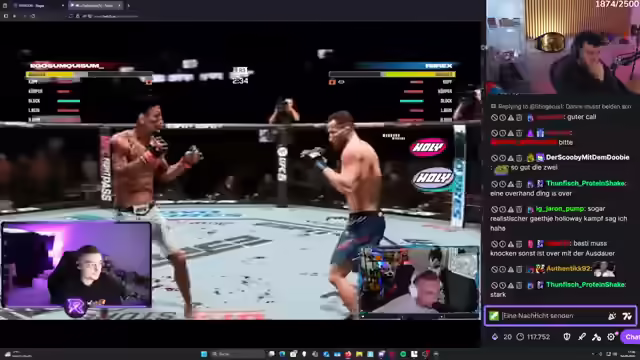This screenshot has height=360, width=640.
Task: Timeout DerScoobyMitDemDoobie with the clock icon
Action: point(502,158)
